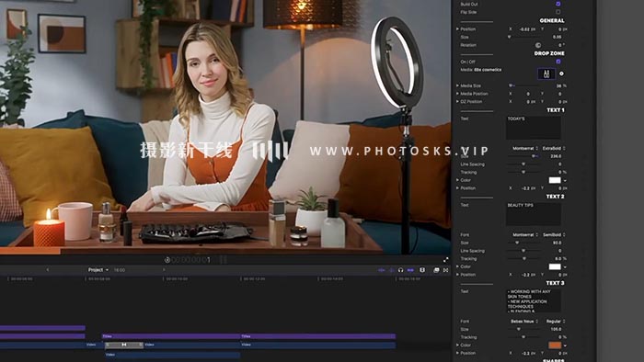Open the Project timeline dropdown menu

click(x=98, y=270)
